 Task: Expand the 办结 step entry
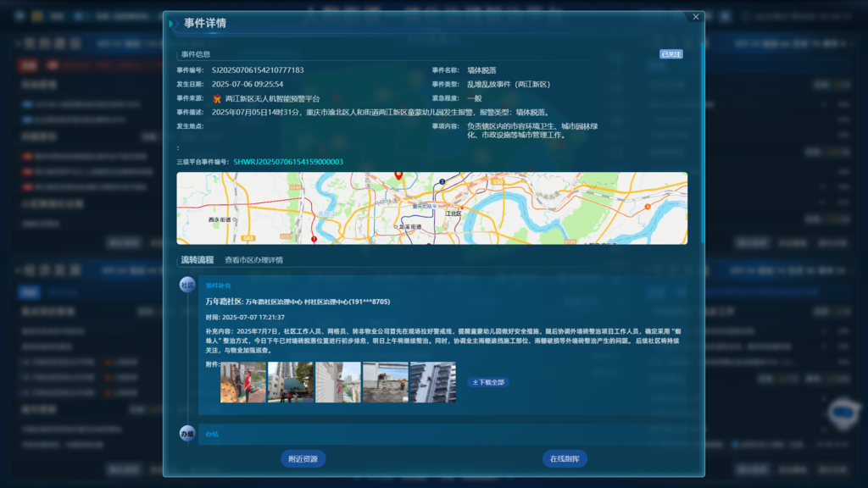pyautogui.click(x=212, y=434)
